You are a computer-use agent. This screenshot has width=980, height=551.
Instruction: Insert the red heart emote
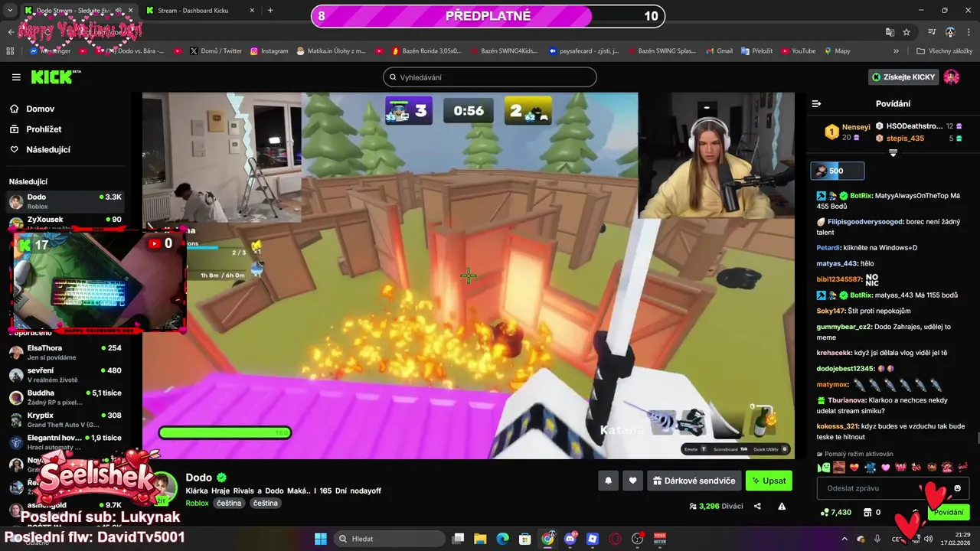(854, 467)
